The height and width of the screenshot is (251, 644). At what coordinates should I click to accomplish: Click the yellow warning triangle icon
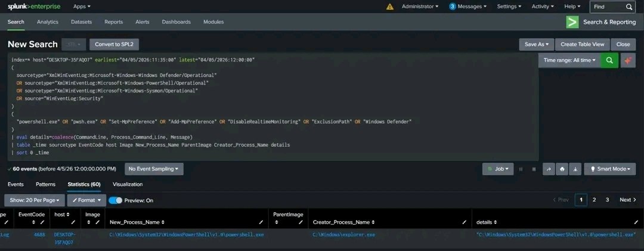[390, 7]
